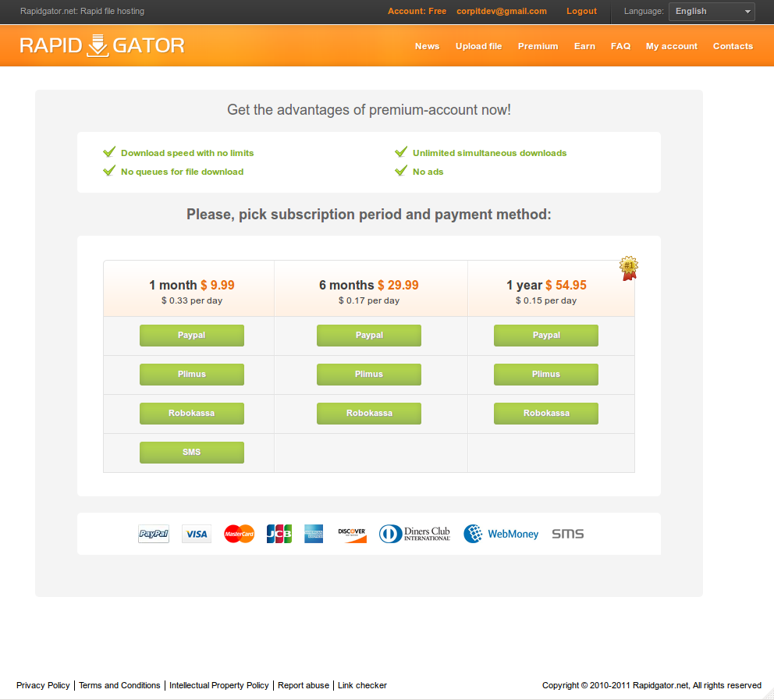Image resolution: width=774 pixels, height=700 pixels.
Task: Open the Link checker page
Action: (362, 685)
